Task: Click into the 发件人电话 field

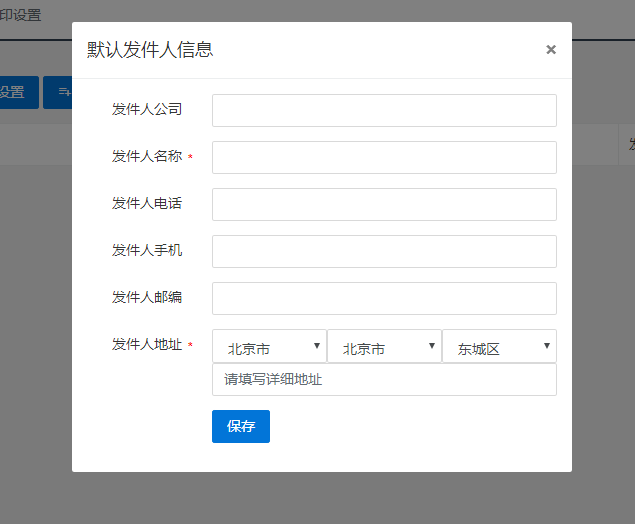Action: pos(384,204)
